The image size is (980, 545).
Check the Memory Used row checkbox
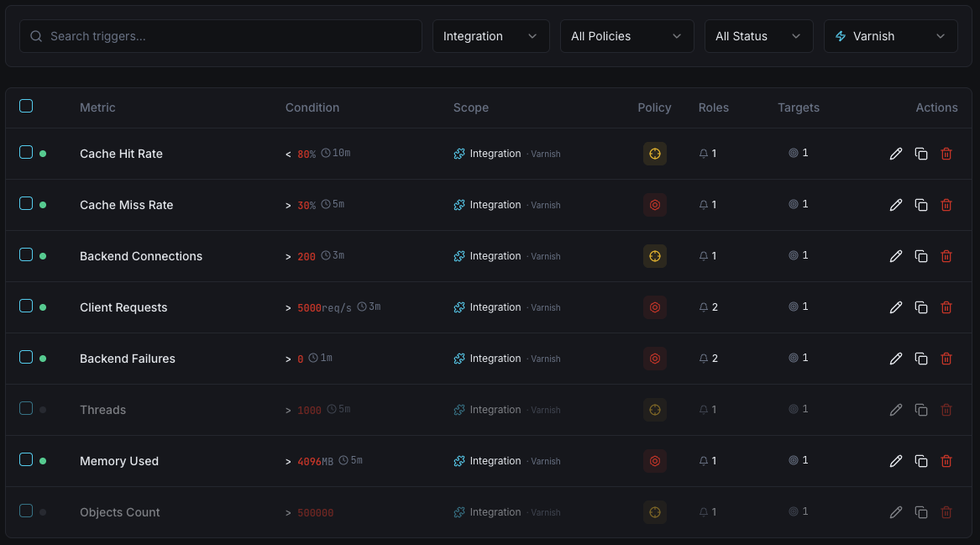pyautogui.click(x=26, y=460)
